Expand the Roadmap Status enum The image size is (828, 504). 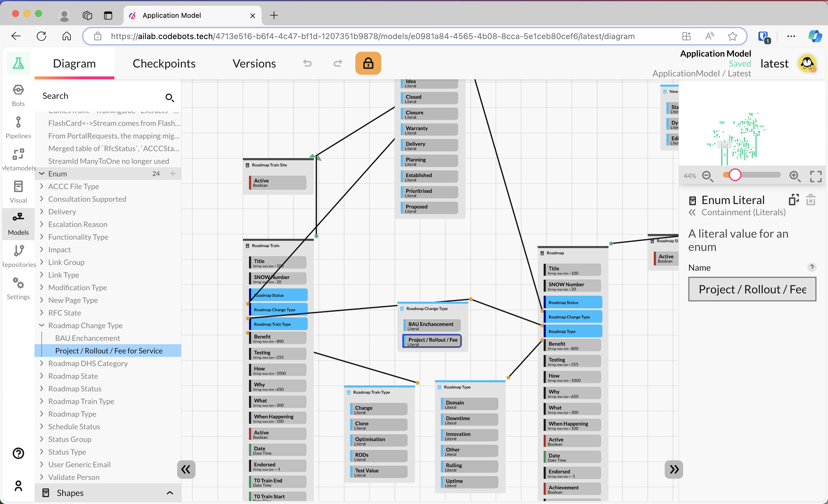pos(42,388)
